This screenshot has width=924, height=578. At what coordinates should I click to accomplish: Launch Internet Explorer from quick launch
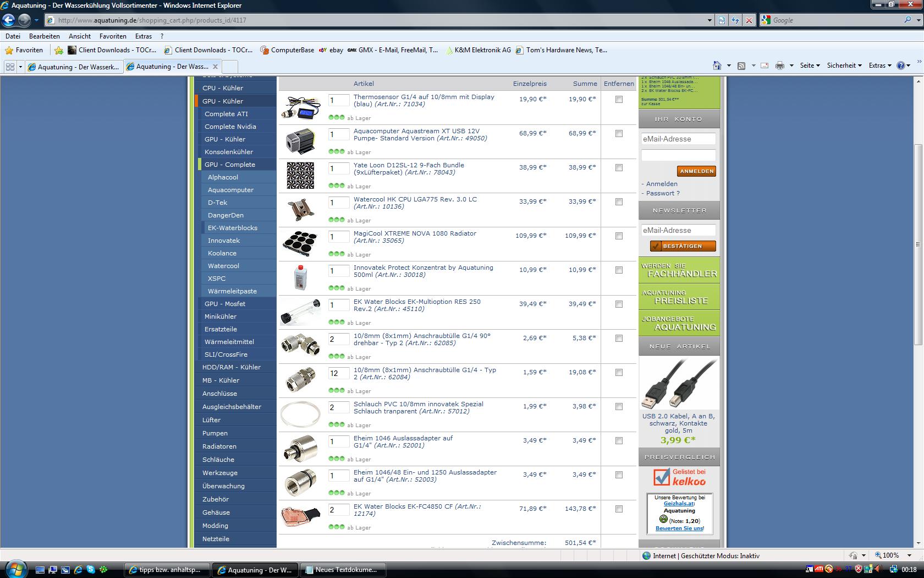[78, 570]
